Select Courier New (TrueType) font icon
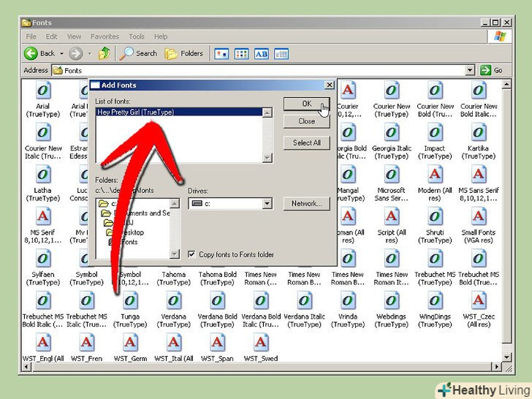Screen dimensions: 532x399 click(x=392, y=91)
